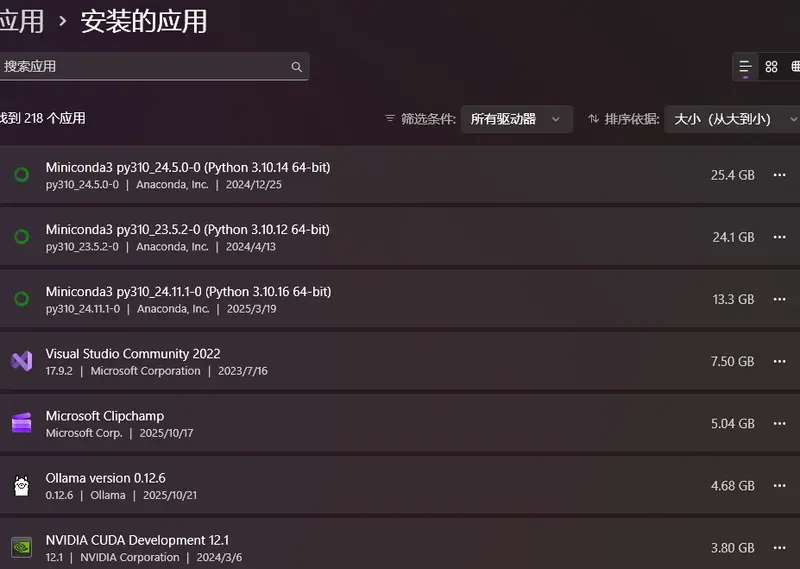800x569 pixels.
Task: Open the 所有驱动器 filter dropdown
Action: pyautogui.click(x=516, y=119)
